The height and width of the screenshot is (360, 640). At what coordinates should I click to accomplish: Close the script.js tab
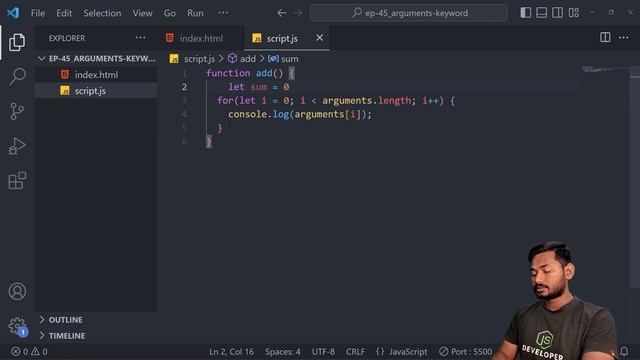(319, 38)
